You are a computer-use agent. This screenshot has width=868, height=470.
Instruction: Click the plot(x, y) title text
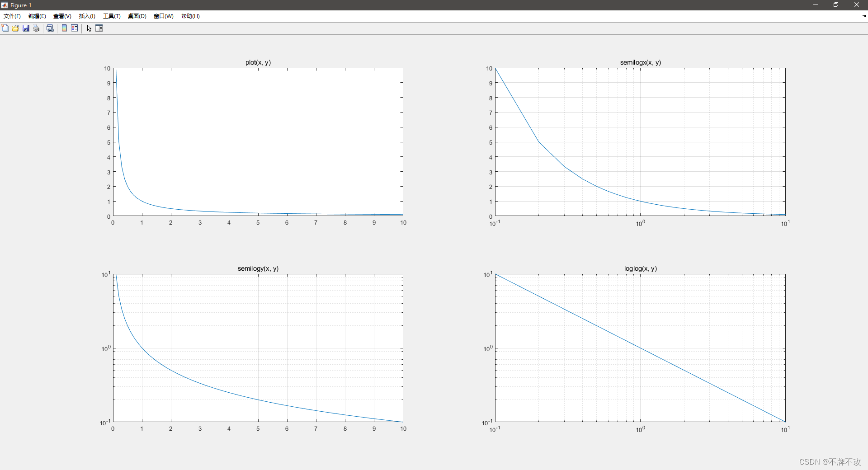[258, 62]
